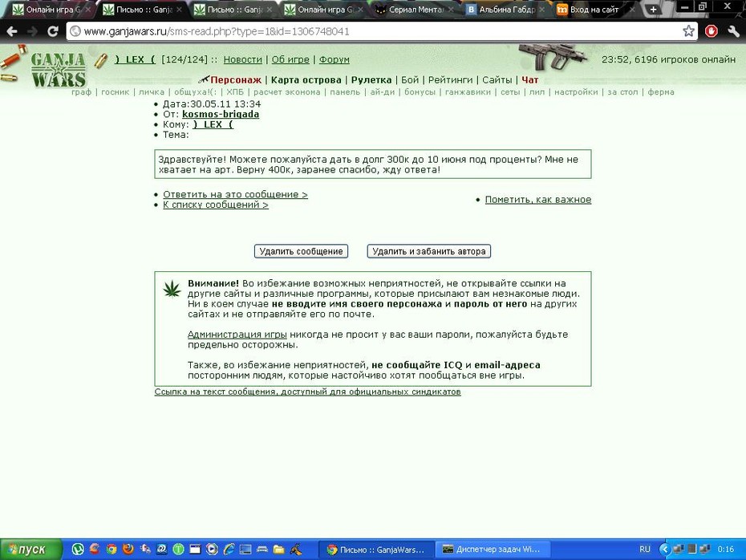The image size is (746, 560).
Task: Open the Персонаж menu item
Action: point(236,80)
